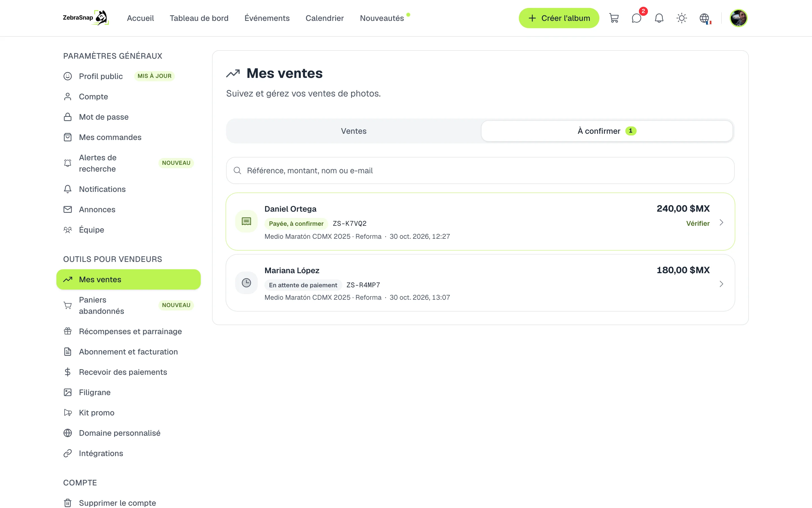Open Calendrier navigation item
Image resolution: width=812 pixels, height=508 pixels.
pyautogui.click(x=325, y=18)
